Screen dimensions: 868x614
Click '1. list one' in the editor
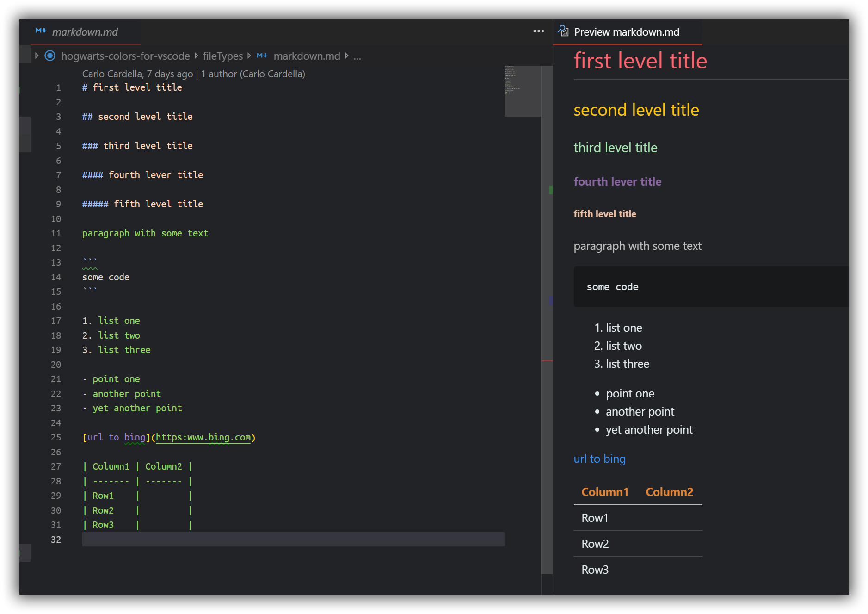coord(111,321)
